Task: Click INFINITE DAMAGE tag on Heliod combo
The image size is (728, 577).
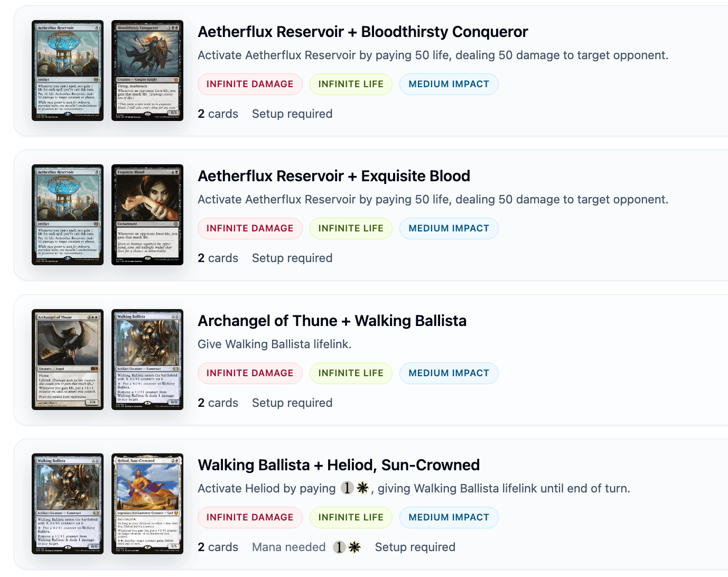Action: tap(250, 517)
